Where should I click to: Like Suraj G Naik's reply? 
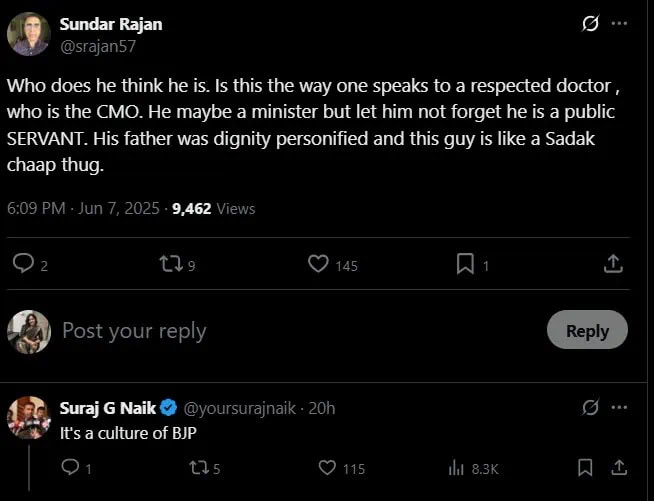(326, 467)
